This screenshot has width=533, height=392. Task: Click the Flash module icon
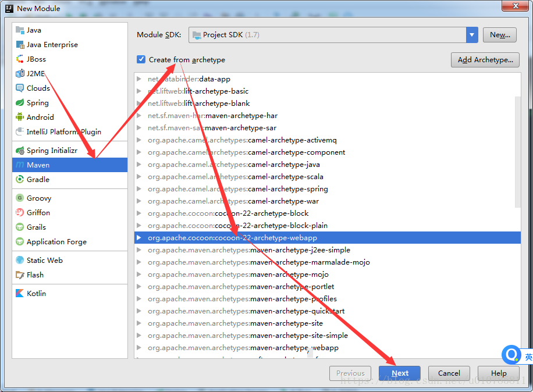pyautogui.click(x=20, y=275)
